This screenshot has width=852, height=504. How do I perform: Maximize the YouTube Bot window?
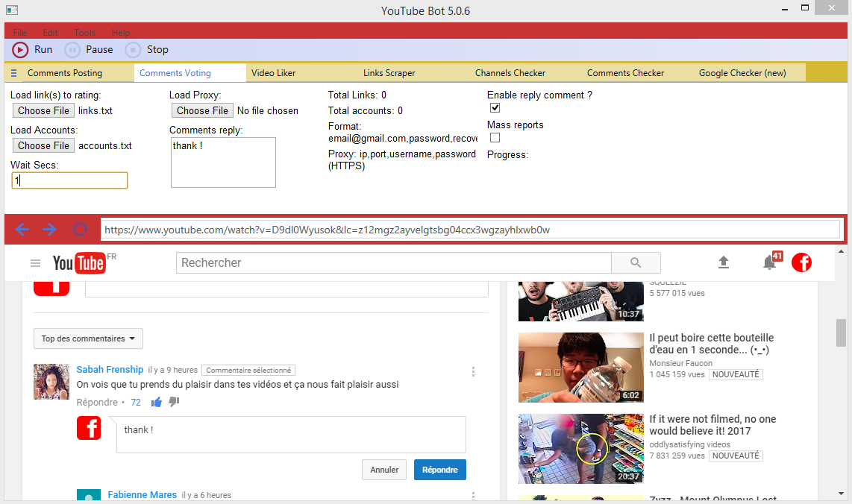tap(805, 7)
